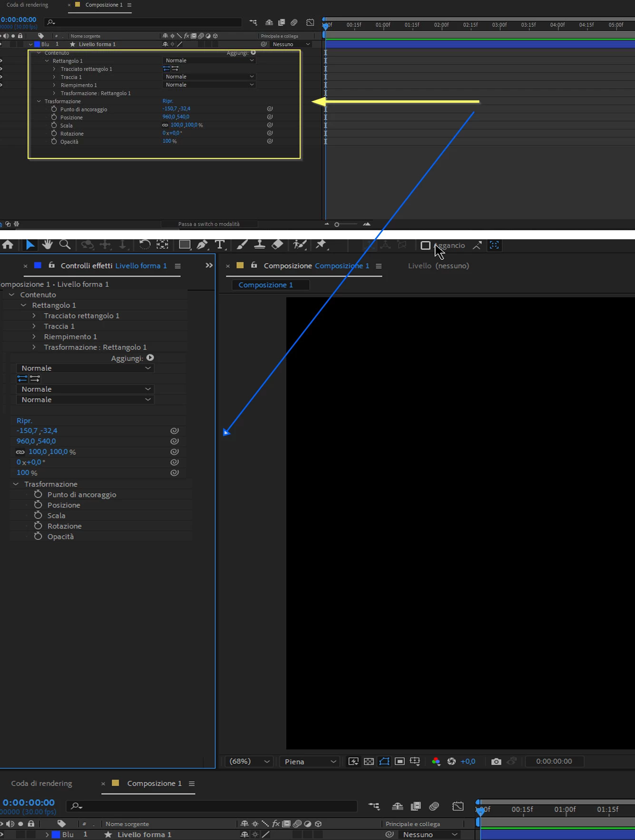Viewport: 635px width, 840px height.
Task: Click the 0:00:00:00 timecode in lower timeline
Action: 29,802
